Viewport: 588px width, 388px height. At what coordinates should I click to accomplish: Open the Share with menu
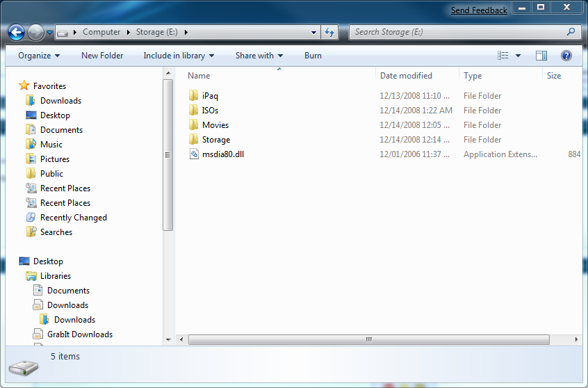point(259,56)
